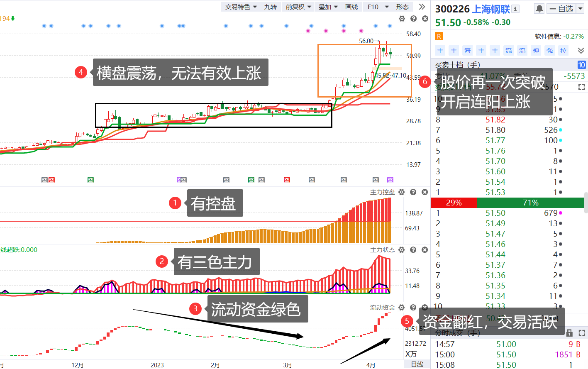The image size is (588, 369).
Task: Expand the indicator tag row chevron
Action: point(581,51)
